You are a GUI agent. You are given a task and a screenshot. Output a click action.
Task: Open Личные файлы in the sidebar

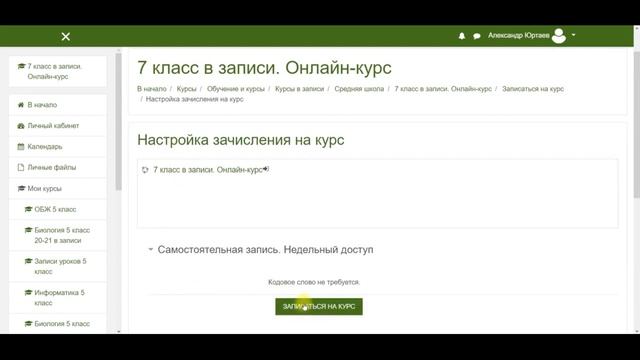[58, 167]
